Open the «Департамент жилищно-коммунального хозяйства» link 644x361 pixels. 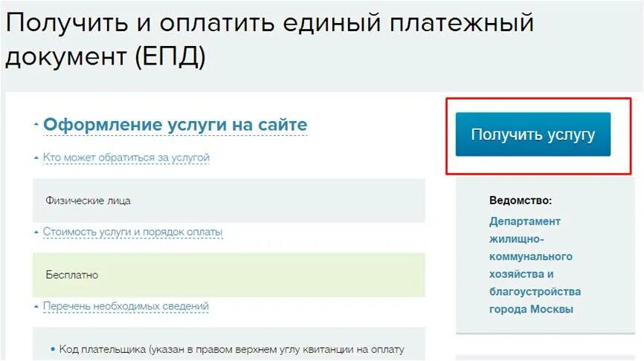point(535,265)
